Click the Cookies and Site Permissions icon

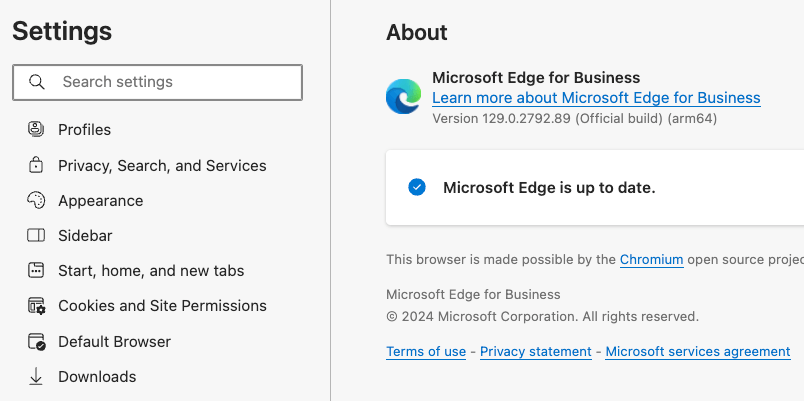click(36, 306)
